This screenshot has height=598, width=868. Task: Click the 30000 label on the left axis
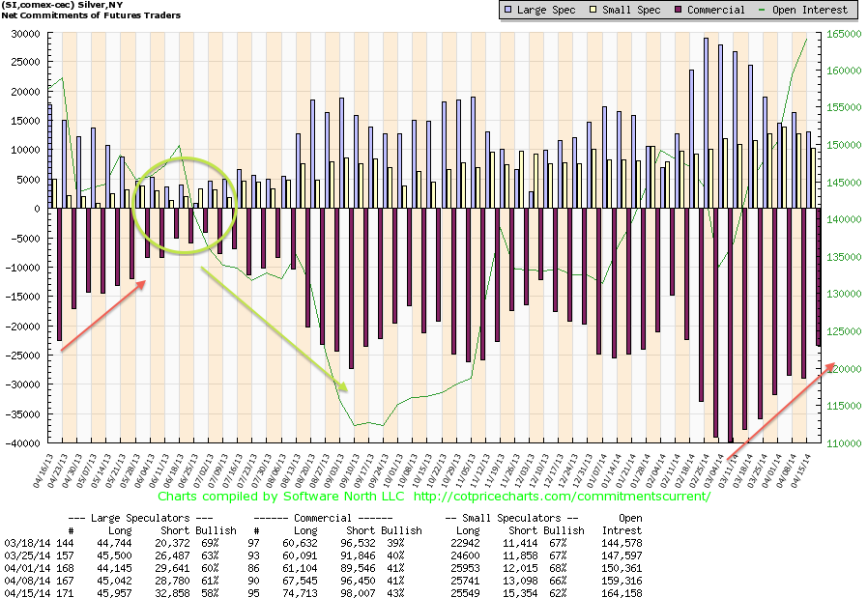pyautogui.click(x=25, y=34)
